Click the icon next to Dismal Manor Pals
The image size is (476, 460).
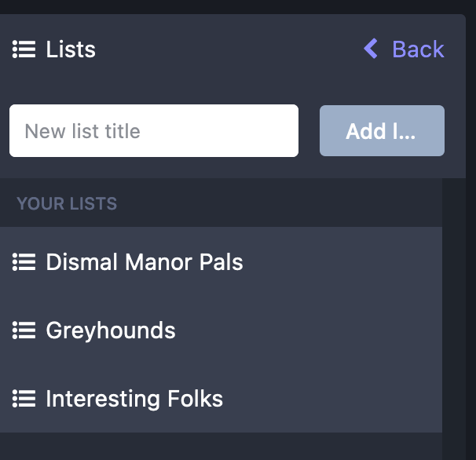click(x=24, y=262)
